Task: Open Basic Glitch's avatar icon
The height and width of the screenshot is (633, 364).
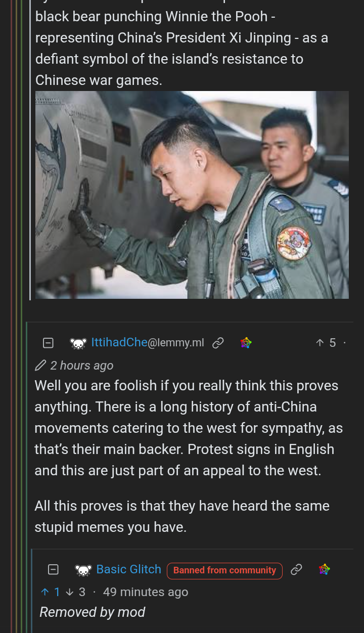Action: (x=83, y=570)
